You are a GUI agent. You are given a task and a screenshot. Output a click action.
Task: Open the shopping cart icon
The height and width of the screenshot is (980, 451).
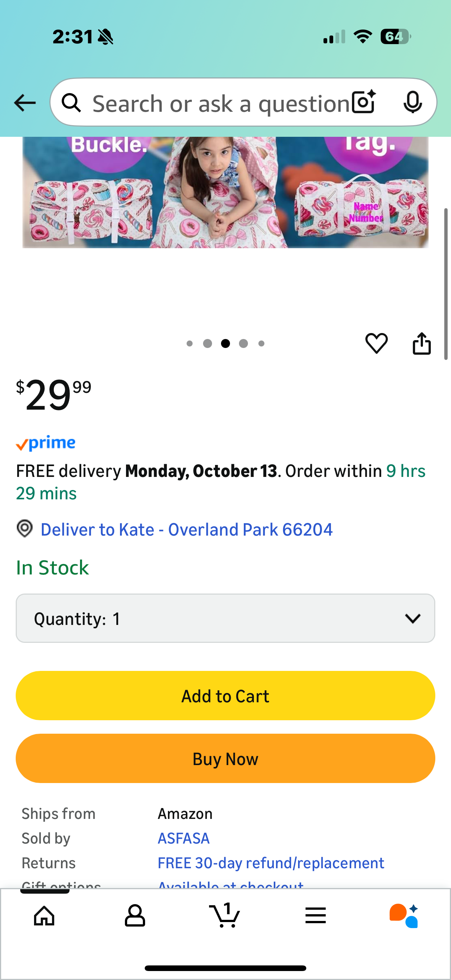click(x=224, y=915)
